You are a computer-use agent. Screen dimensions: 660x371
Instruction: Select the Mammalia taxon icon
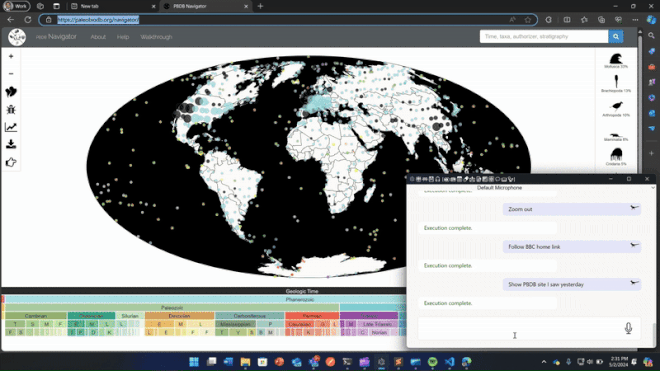[x=616, y=136]
